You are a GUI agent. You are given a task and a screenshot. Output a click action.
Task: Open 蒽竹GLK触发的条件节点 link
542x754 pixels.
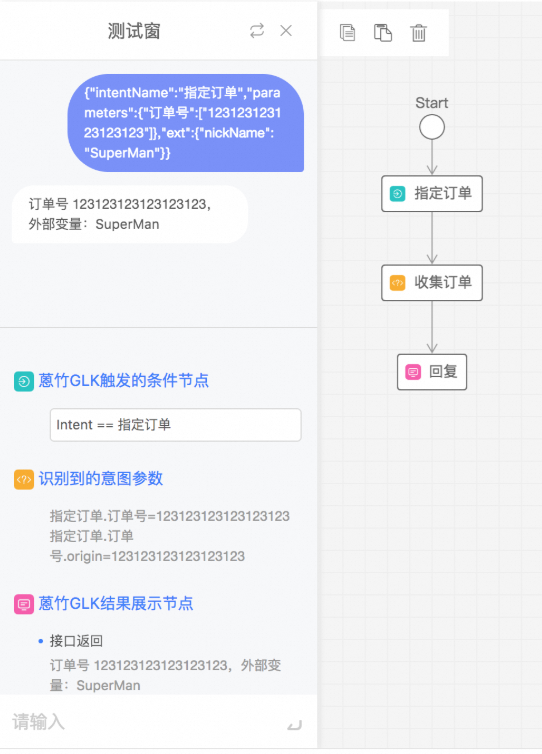coord(124,380)
